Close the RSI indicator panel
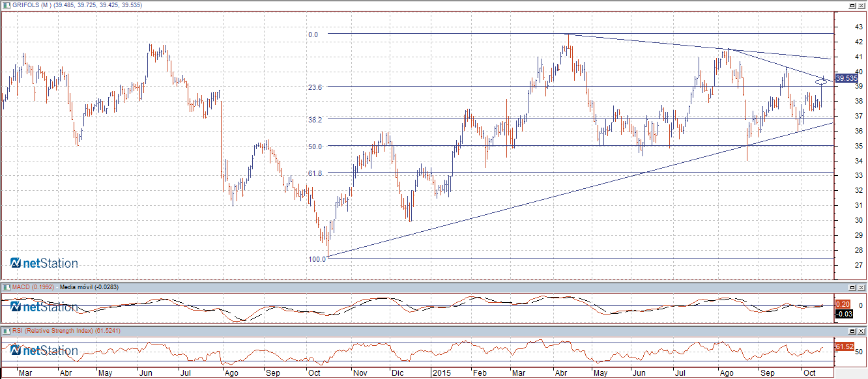 (861, 331)
